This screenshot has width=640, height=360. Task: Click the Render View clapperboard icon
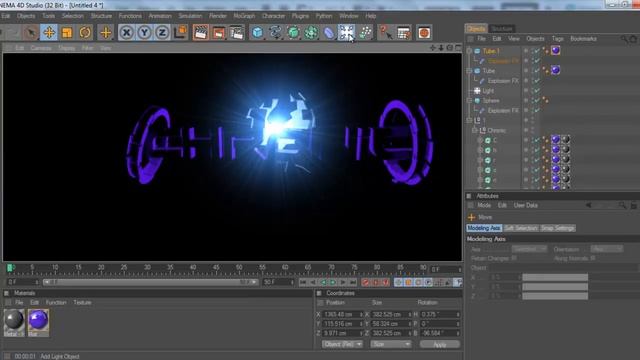(200, 33)
